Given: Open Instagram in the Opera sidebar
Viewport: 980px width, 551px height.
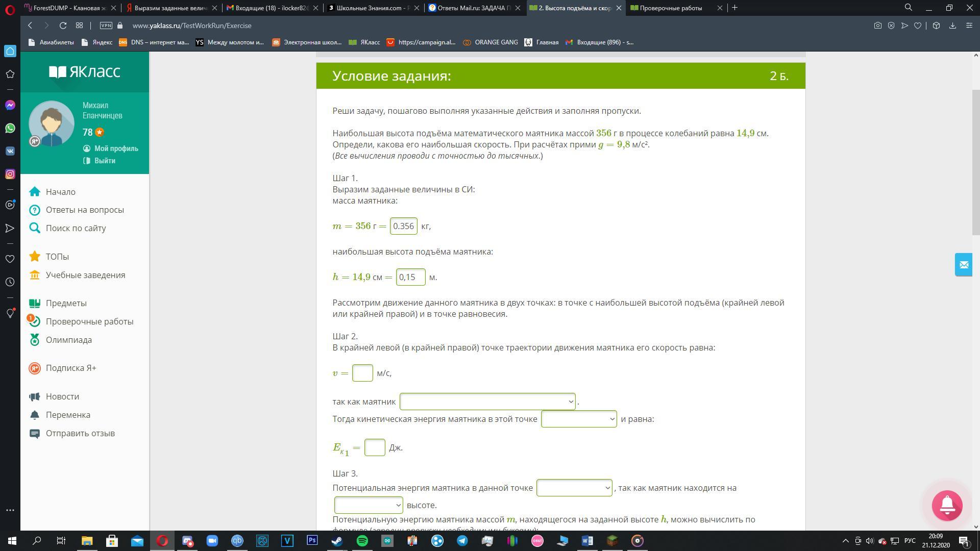Looking at the screenshot, I should pos(10,174).
